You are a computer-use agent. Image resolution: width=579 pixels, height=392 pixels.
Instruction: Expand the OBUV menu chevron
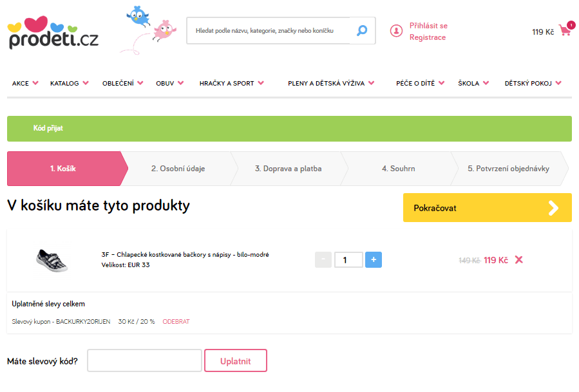180,83
